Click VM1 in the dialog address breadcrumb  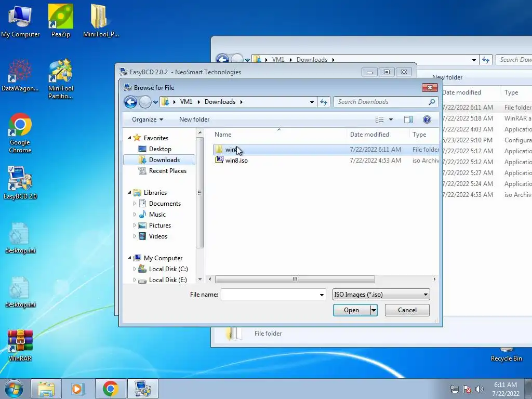[187, 102]
